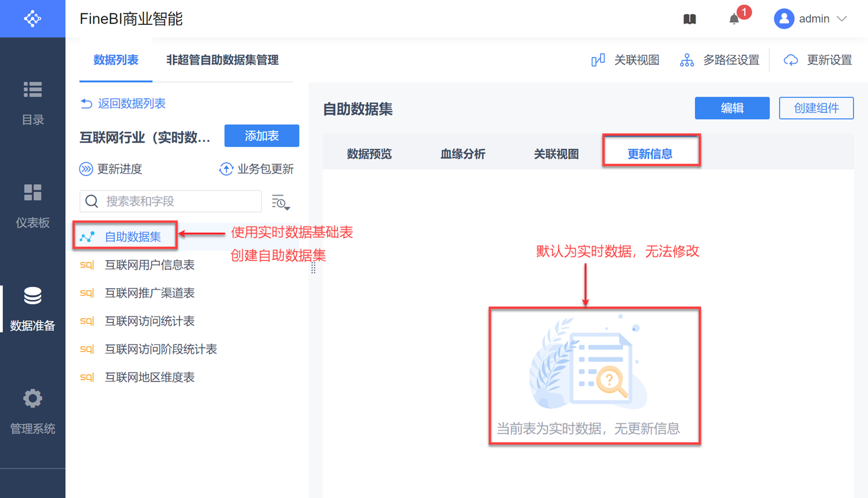Click the back arrow icon for 返回数据列表
The width and height of the screenshot is (868, 498).
pyautogui.click(x=87, y=104)
